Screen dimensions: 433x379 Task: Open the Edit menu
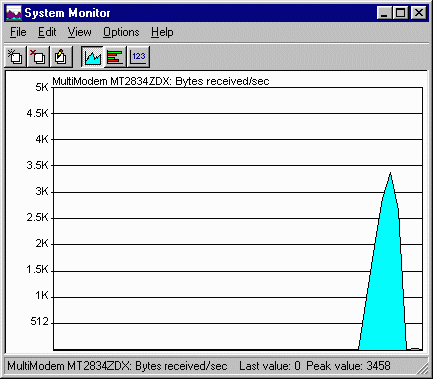point(47,32)
